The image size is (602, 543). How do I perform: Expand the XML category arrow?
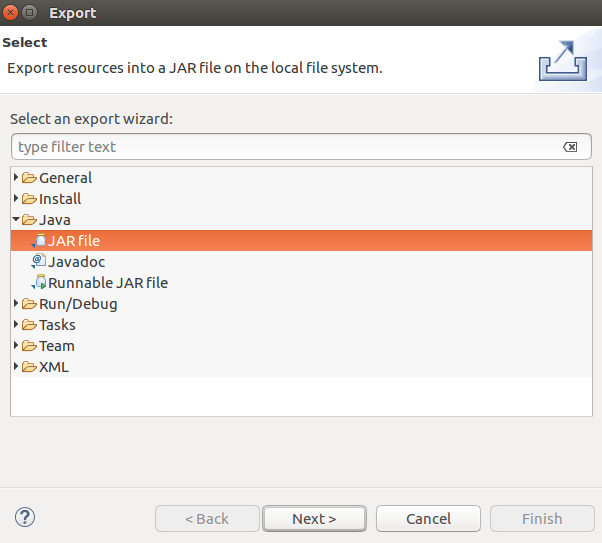(16, 367)
